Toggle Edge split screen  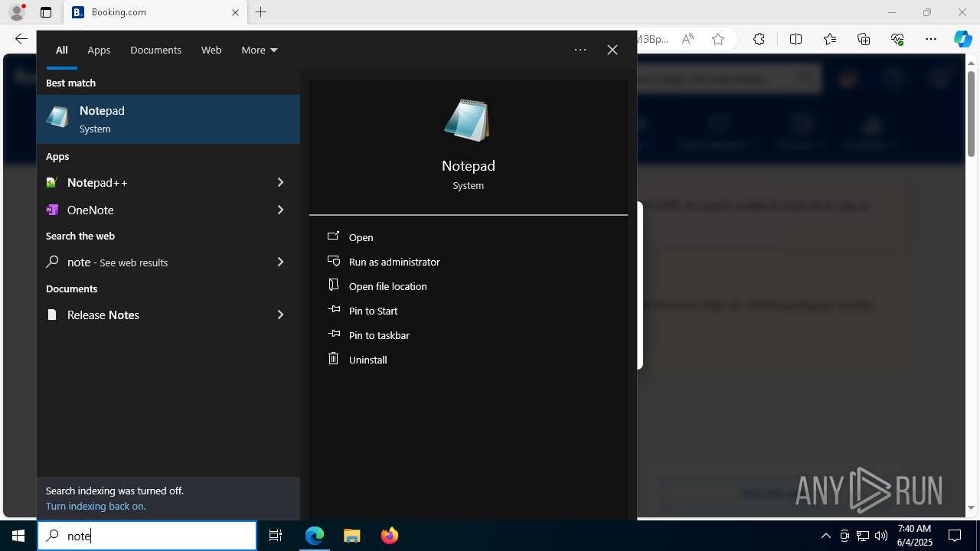tap(795, 39)
